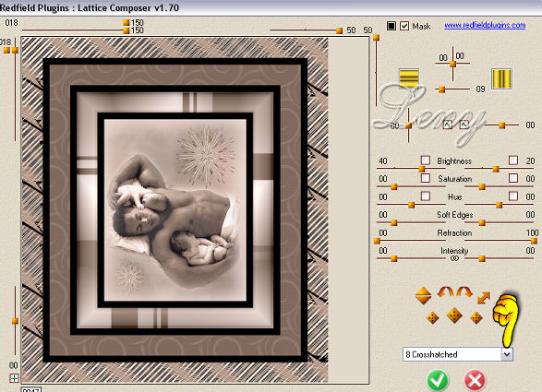The height and width of the screenshot is (392, 542).
Task: Click the diagonal resize arrow icon
Action: pyautogui.click(x=484, y=297)
